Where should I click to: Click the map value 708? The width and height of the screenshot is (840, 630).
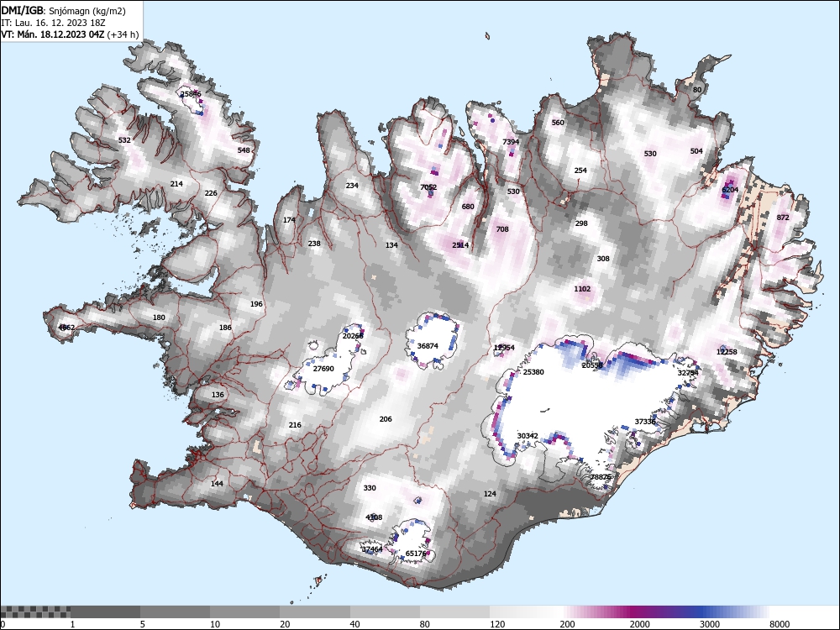coord(502,229)
